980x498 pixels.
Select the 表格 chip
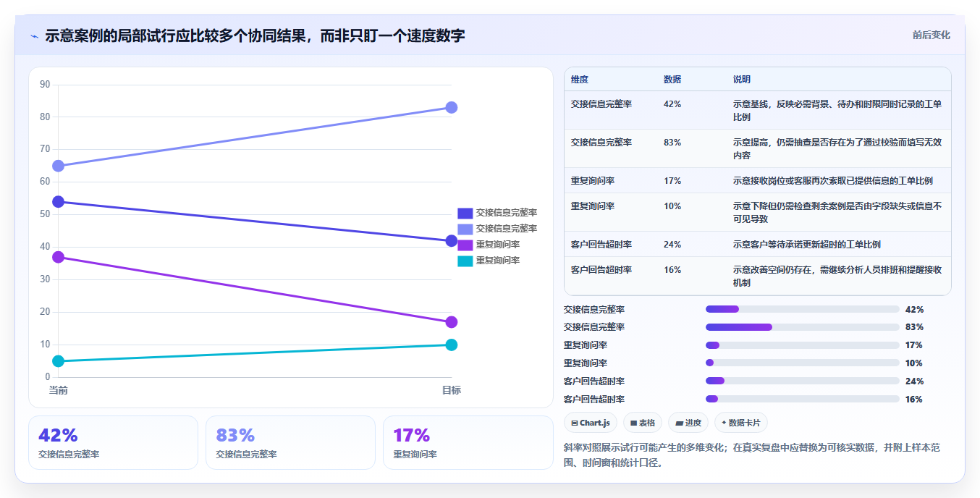click(x=643, y=423)
